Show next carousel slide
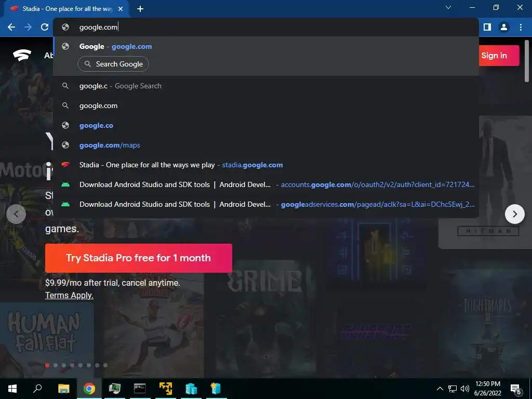 point(515,214)
